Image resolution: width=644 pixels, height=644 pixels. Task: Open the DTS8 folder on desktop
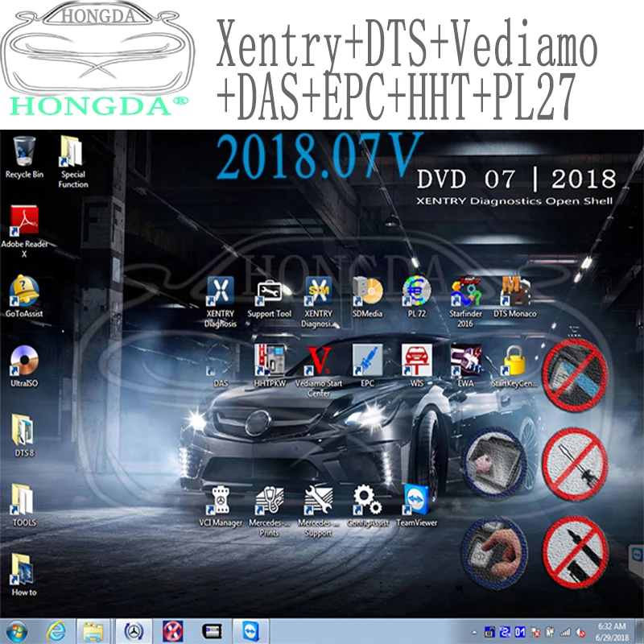click(24, 436)
